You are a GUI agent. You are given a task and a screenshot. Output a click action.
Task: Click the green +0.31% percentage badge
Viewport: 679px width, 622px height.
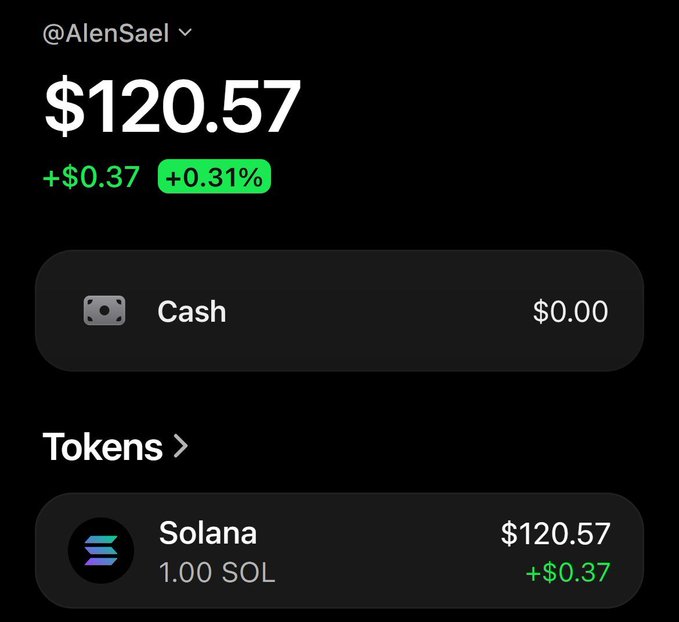click(214, 177)
